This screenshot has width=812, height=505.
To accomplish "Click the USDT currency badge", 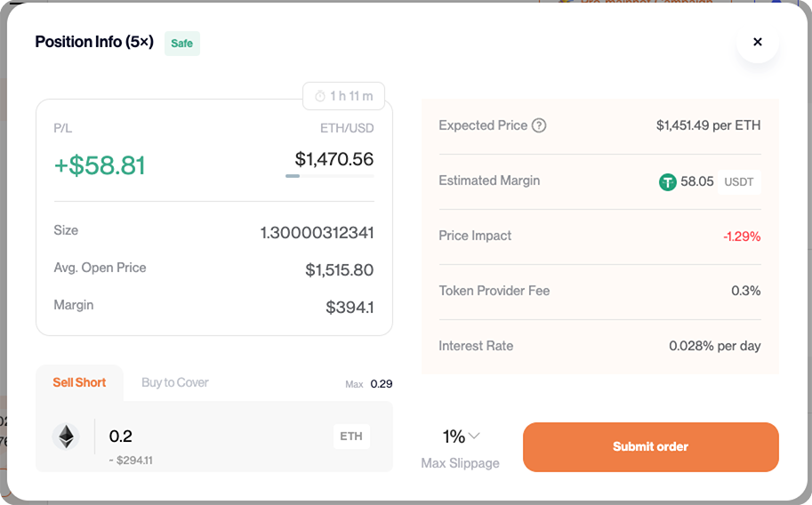I will click(739, 181).
